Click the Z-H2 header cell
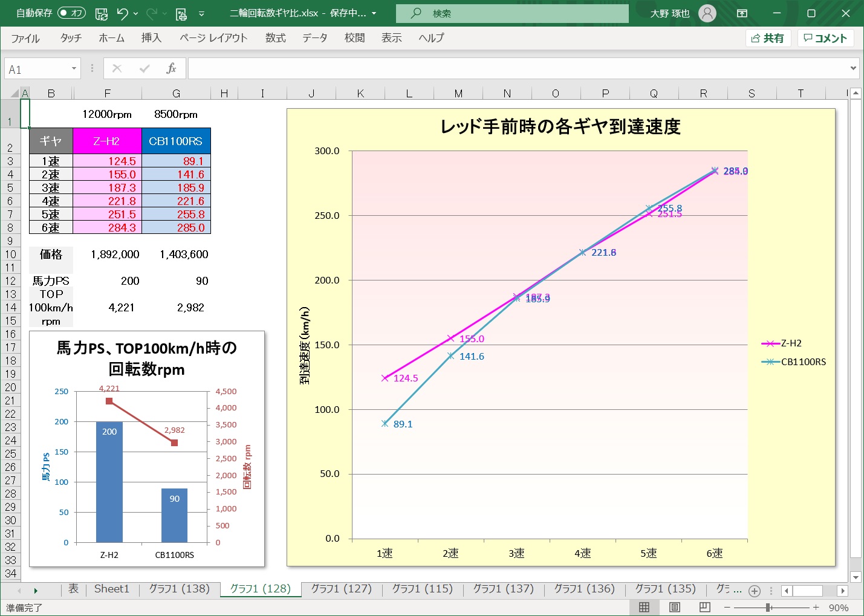Screen dimensions: 864x616 (x=107, y=141)
